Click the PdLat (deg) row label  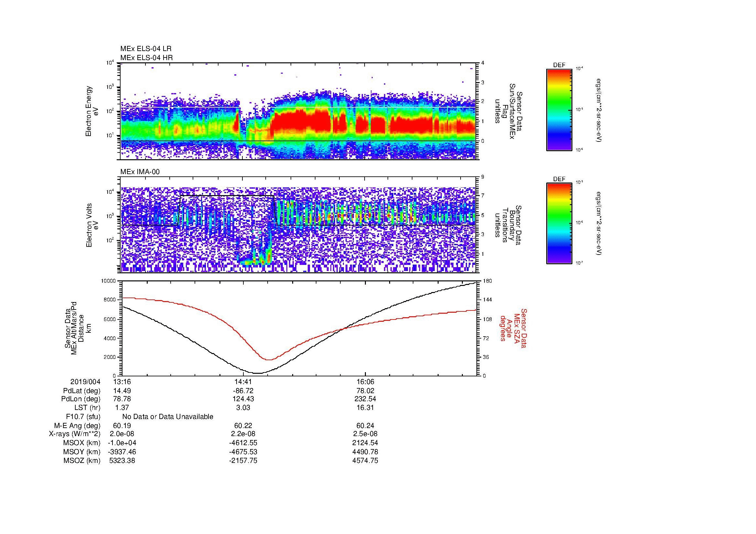(82, 391)
